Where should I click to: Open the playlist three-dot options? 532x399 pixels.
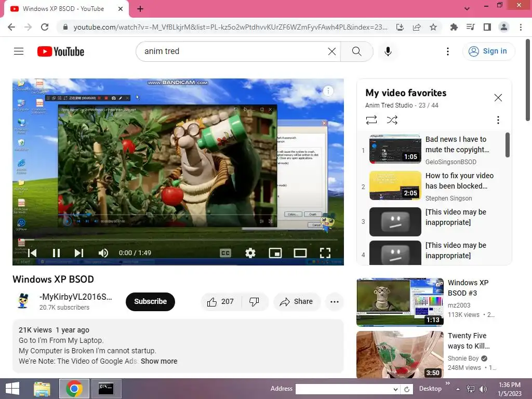click(x=498, y=120)
